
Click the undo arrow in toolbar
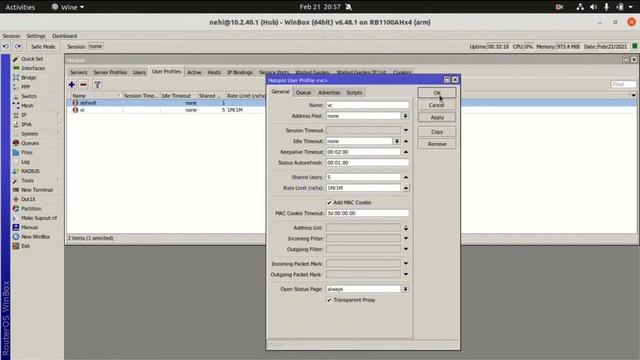point(5,47)
